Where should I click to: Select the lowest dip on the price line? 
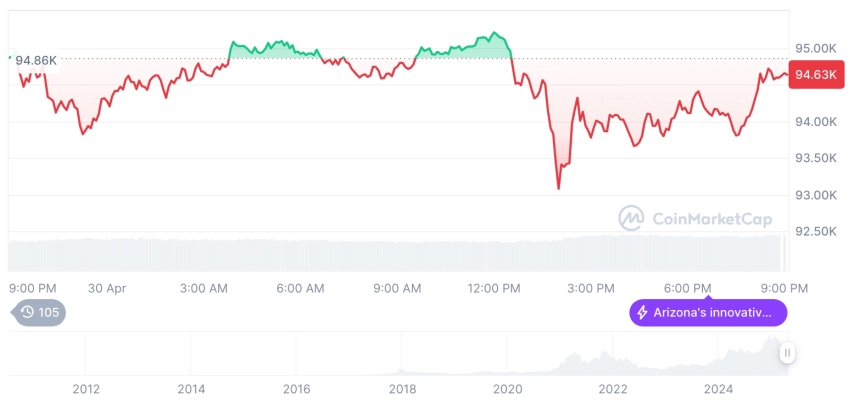[559, 188]
